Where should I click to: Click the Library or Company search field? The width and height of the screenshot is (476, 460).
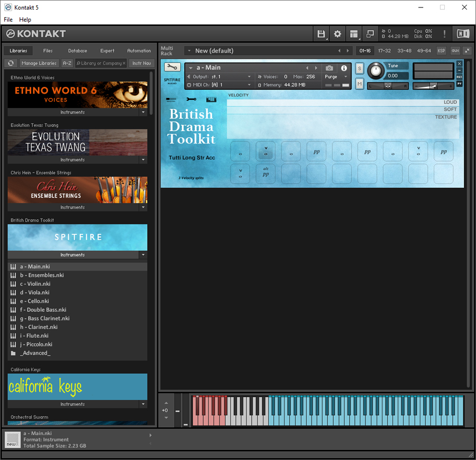coord(101,63)
